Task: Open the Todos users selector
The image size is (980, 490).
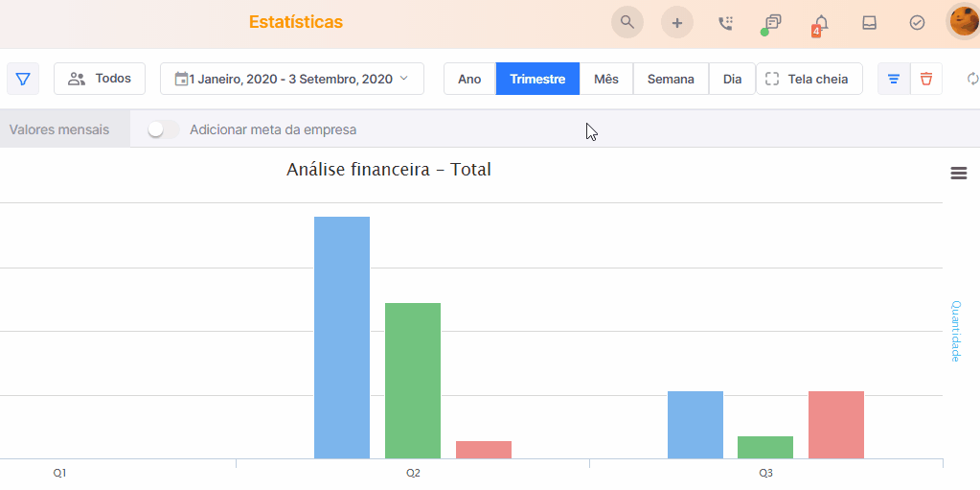Action: (100, 79)
